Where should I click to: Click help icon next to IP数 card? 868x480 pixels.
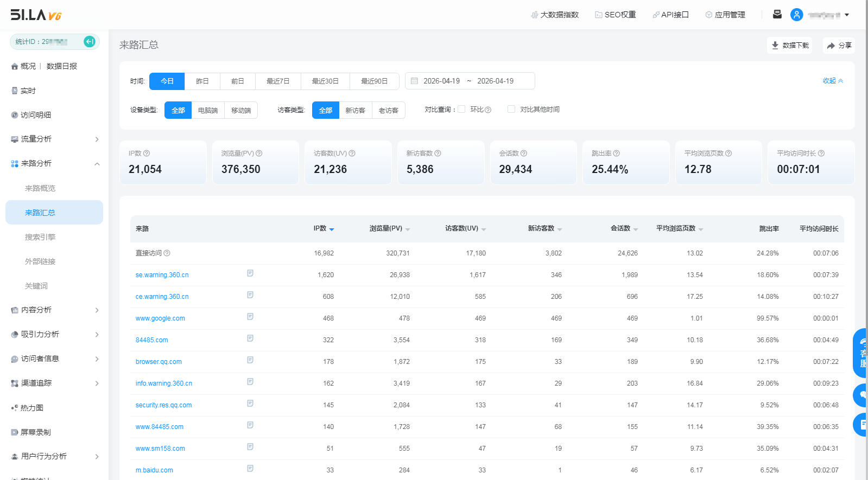pos(147,153)
